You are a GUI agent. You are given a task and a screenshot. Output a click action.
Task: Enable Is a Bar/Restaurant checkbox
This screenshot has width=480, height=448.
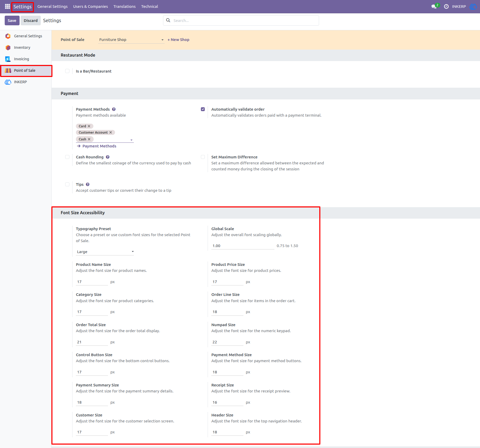67,71
